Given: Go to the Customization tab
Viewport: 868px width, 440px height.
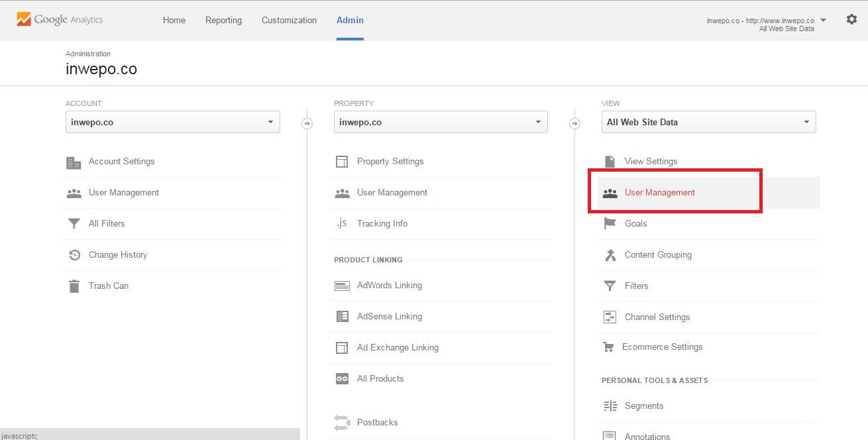Looking at the screenshot, I should point(289,21).
